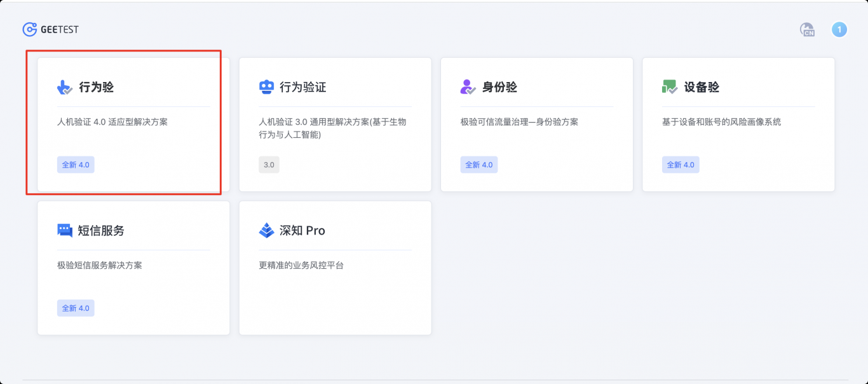Click the 全新 4.0 badge on 身份验
The width and height of the screenshot is (868, 384).
pyautogui.click(x=479, y=165)
